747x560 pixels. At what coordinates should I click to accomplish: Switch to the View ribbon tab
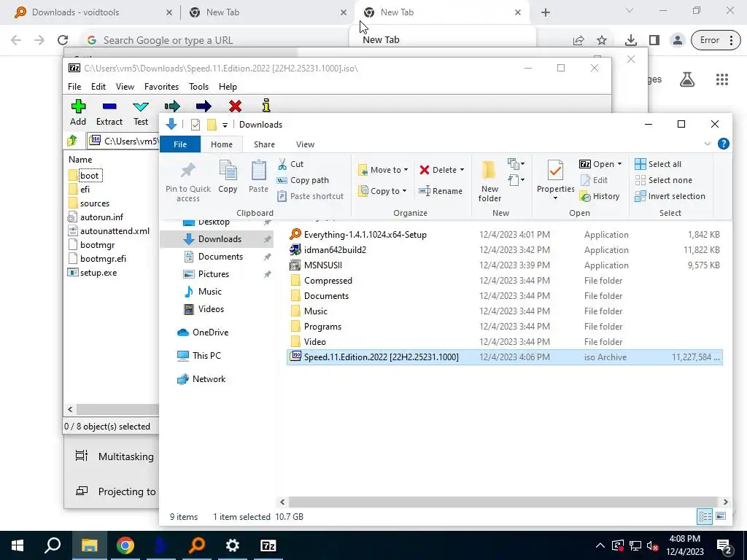(x=305, y=144)
